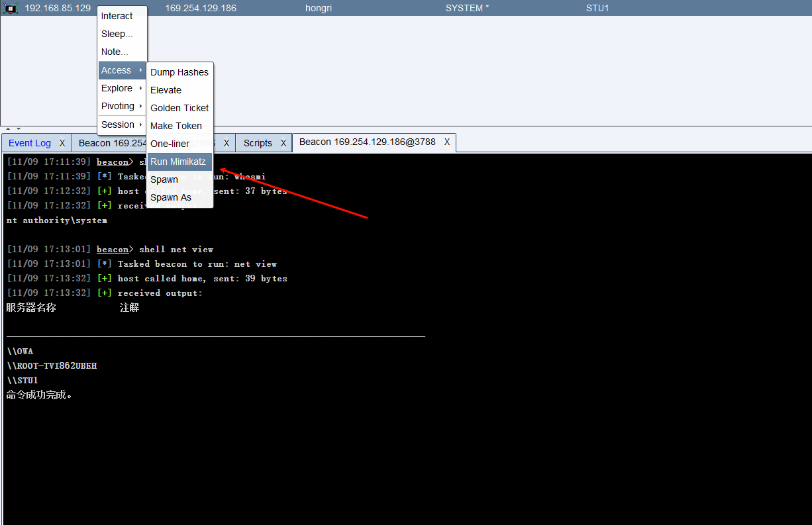Expand the Explore submenu

tap(122, 88)
